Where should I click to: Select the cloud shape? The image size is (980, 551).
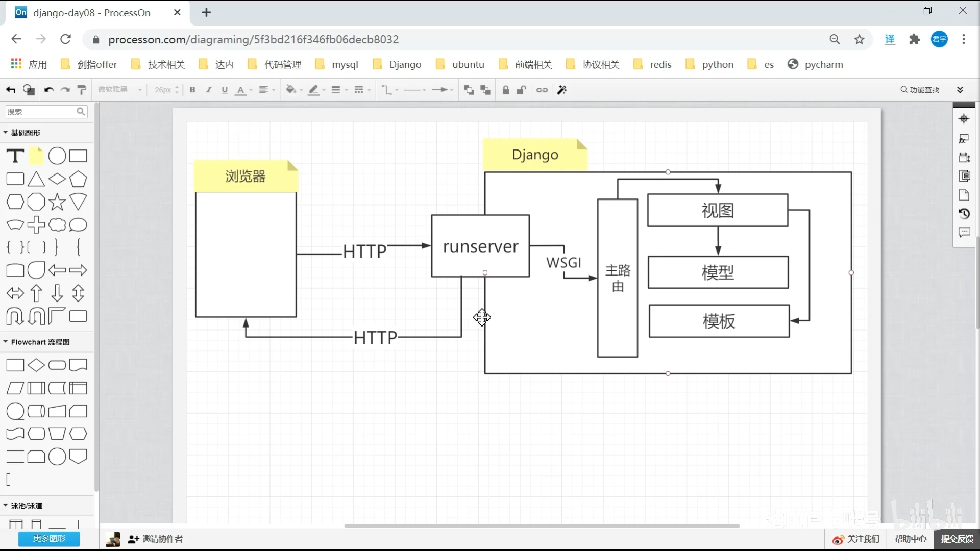(x=57, y=225)
